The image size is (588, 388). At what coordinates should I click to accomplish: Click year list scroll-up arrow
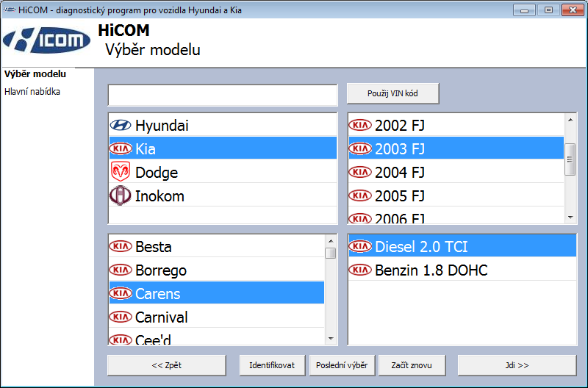point(570,120)
